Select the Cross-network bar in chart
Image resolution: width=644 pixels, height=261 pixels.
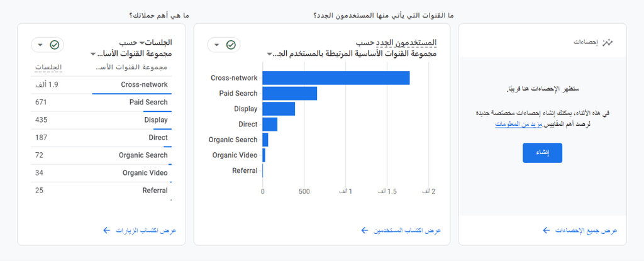coord(336,78)
